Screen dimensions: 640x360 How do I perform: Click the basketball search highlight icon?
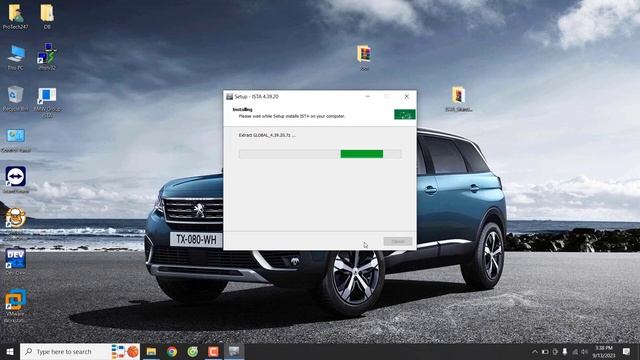tap(132, 351)
